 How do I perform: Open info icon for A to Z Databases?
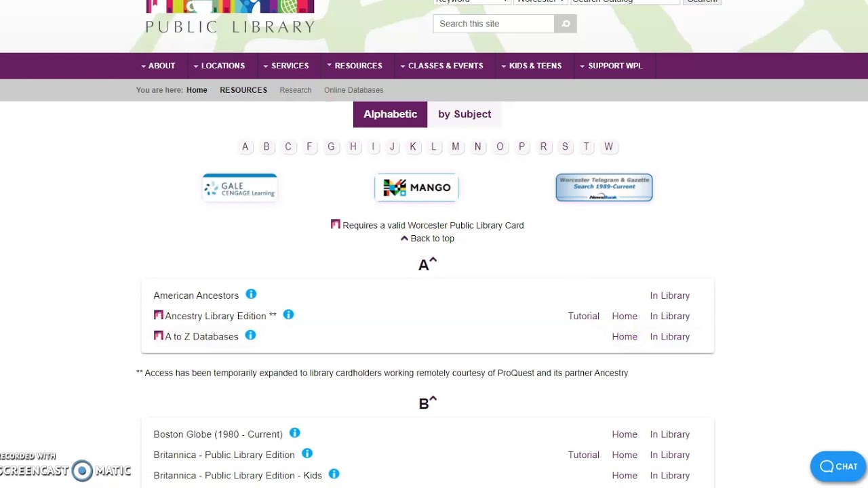point(250,335)
